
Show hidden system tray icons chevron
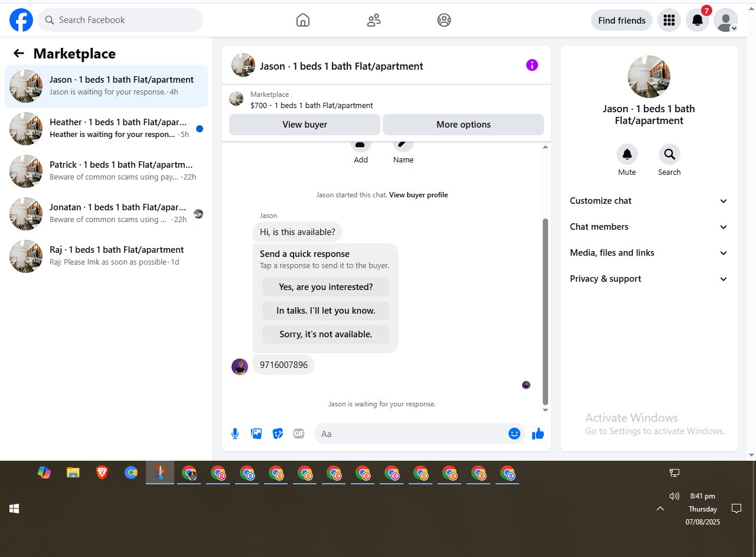click(660, 509)
